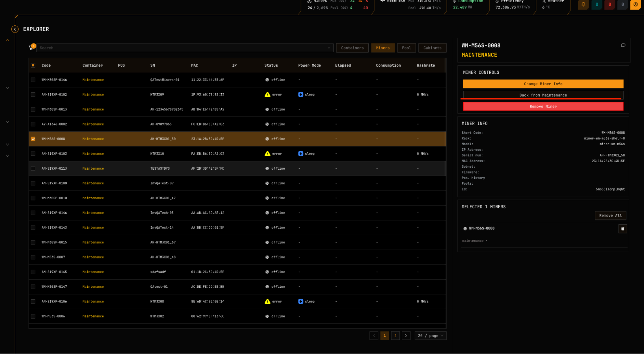This screenshot has width=644, height=354.
Task: Click the Back from Maintenance button
Action: [x=543, y=95]
